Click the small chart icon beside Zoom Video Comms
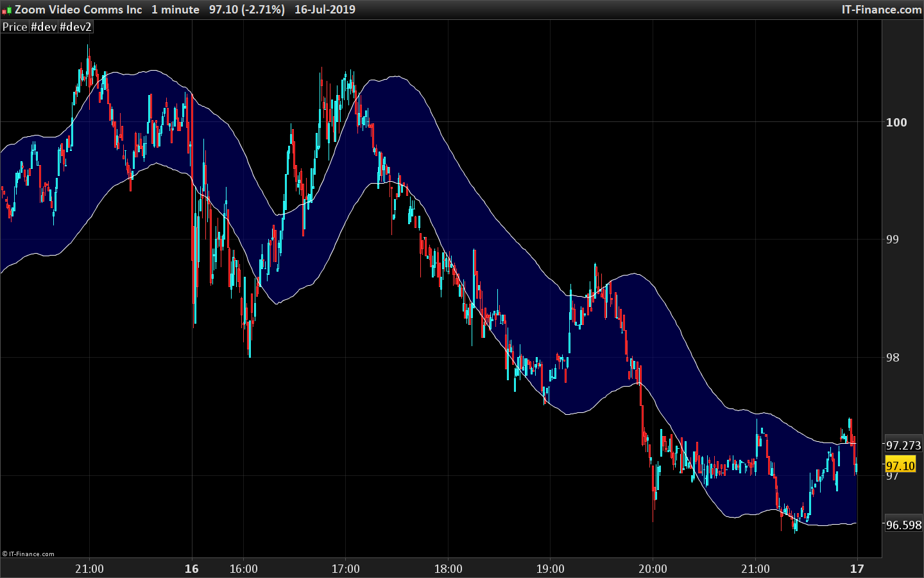Screen dimensions: 924x578 coord(6,10)
